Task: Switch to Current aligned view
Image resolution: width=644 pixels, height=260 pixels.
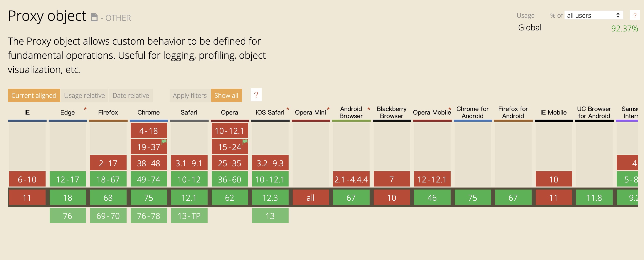Action: [34, 96]
